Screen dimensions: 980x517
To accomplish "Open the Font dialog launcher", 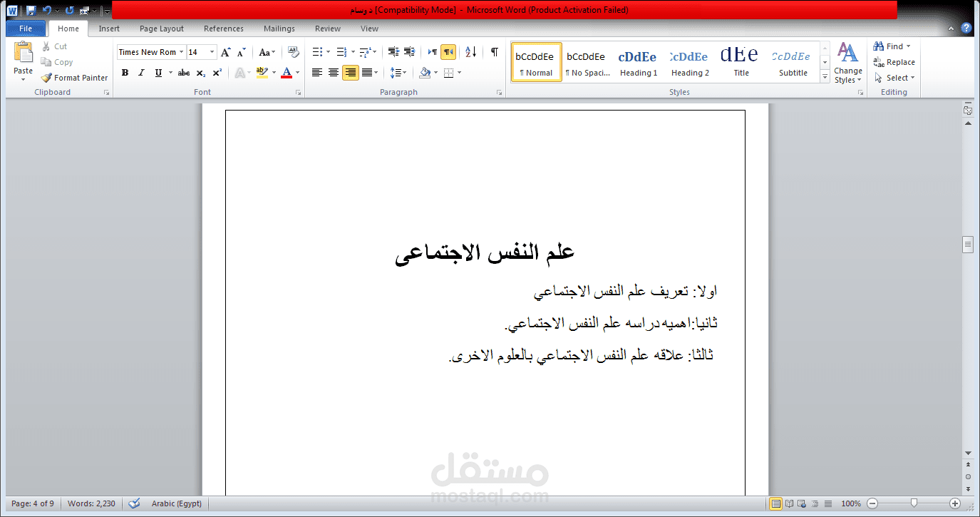I will click(299, 93).
